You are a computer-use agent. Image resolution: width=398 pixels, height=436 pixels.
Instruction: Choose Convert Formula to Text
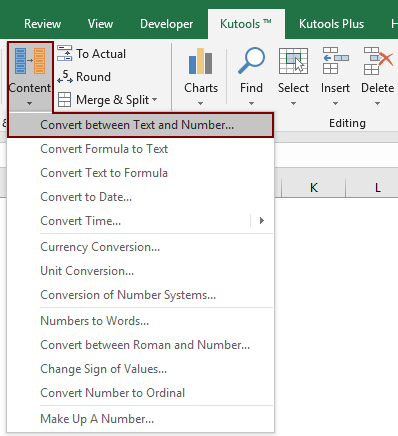[x=140, y=149]
